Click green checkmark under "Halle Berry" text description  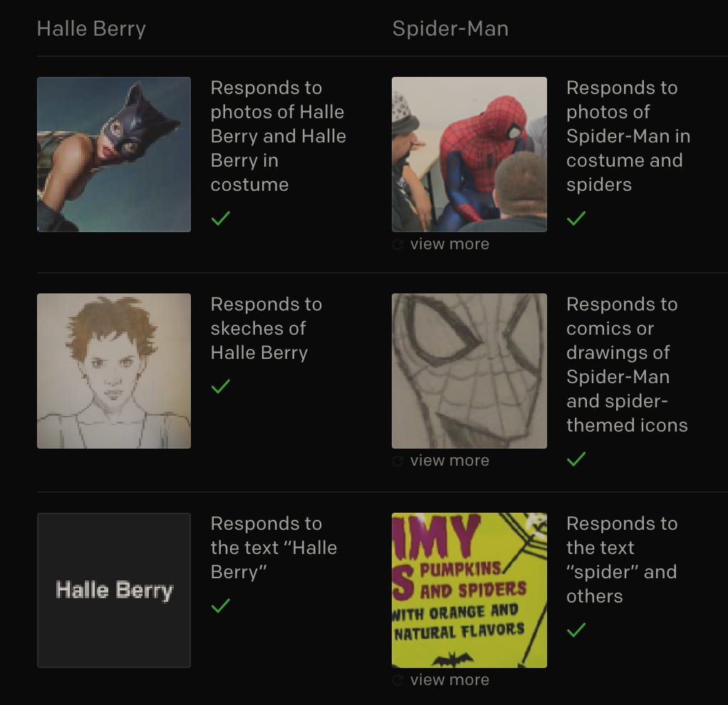(221, 605)
